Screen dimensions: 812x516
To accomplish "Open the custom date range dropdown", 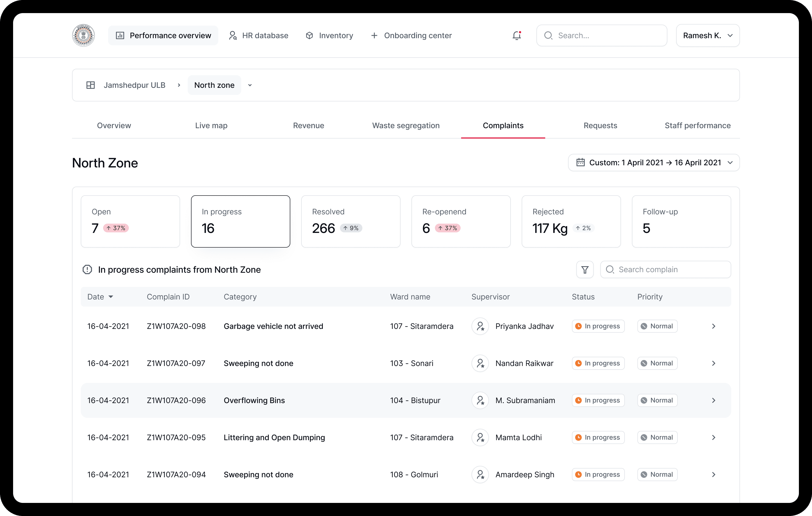I will [653, 163].
